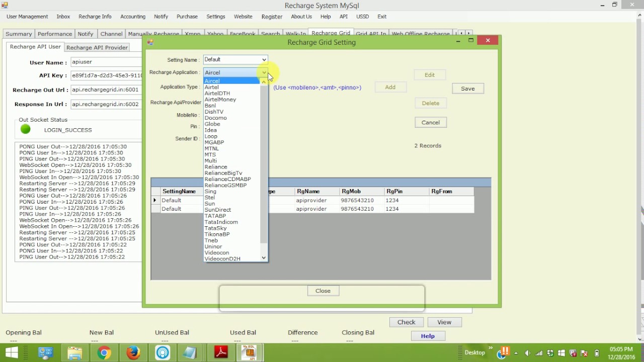Pick DishTV in the dropdown list
Viewport: 644px width, 362px height.
click(214, 112)
